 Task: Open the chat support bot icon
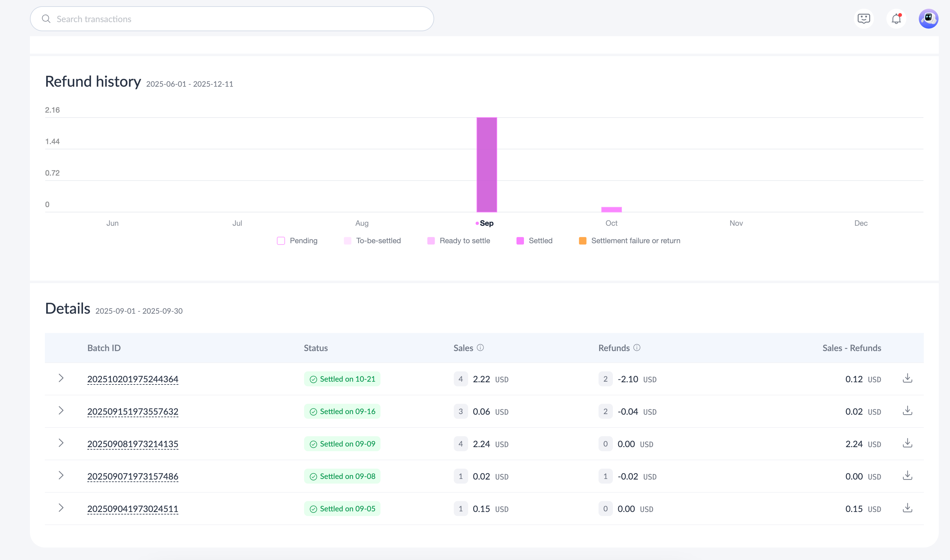tap(864, 19)
